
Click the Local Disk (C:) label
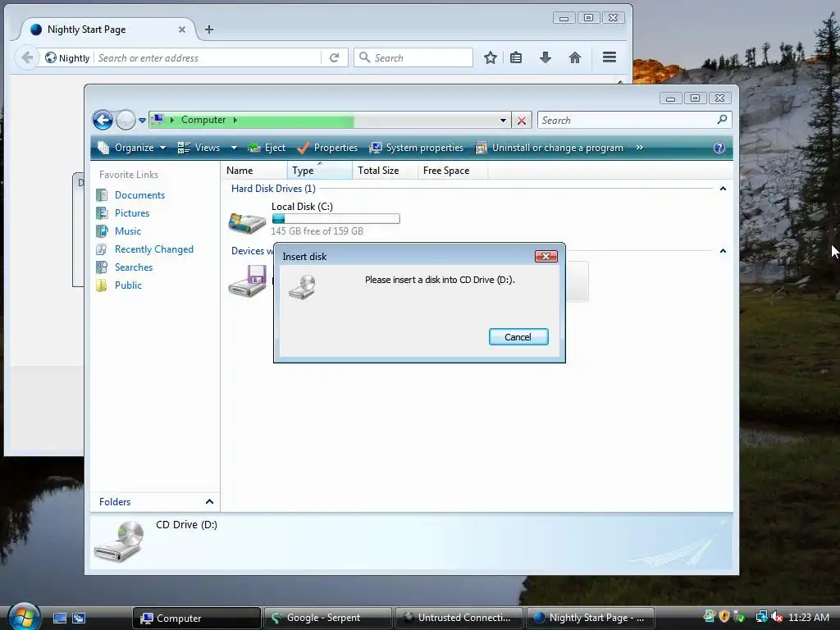[302, 206]
